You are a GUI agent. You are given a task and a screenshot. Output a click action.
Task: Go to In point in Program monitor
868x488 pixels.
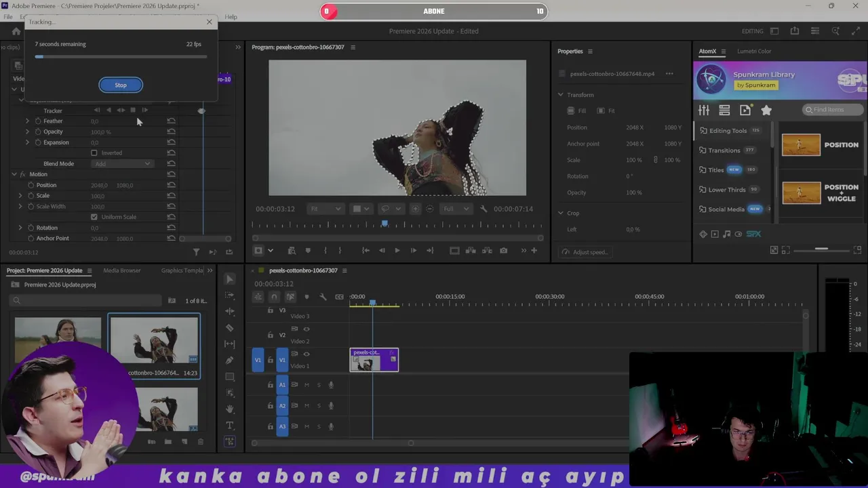[366, 251]
